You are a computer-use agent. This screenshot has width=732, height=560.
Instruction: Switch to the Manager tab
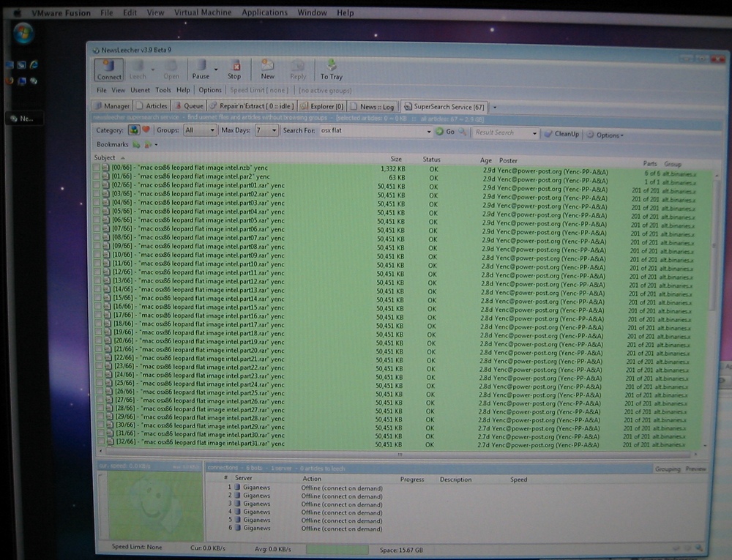tap(112, 106)
